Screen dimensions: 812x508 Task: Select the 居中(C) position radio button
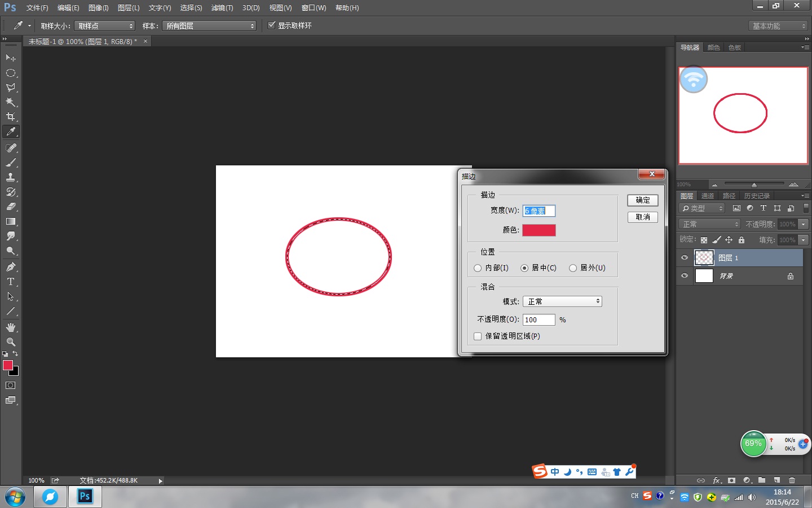pyautogui.click(x=524, y=268)
